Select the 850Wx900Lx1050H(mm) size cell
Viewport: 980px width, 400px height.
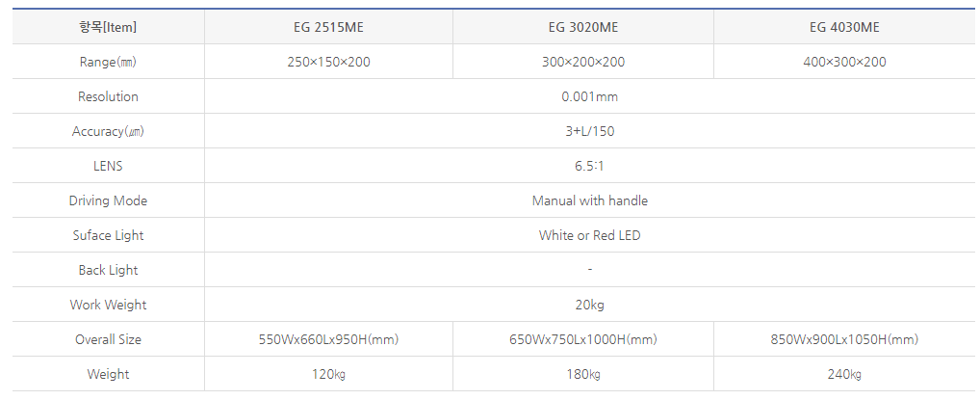[844, 339]
